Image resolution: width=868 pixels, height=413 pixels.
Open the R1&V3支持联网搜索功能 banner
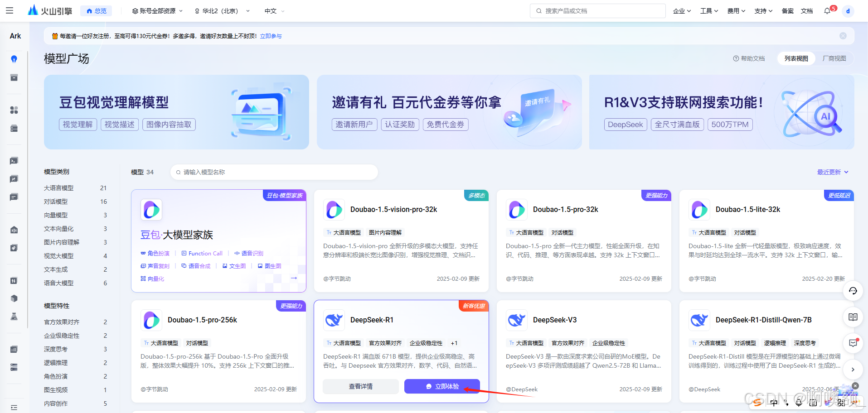(x=722, y=112)
